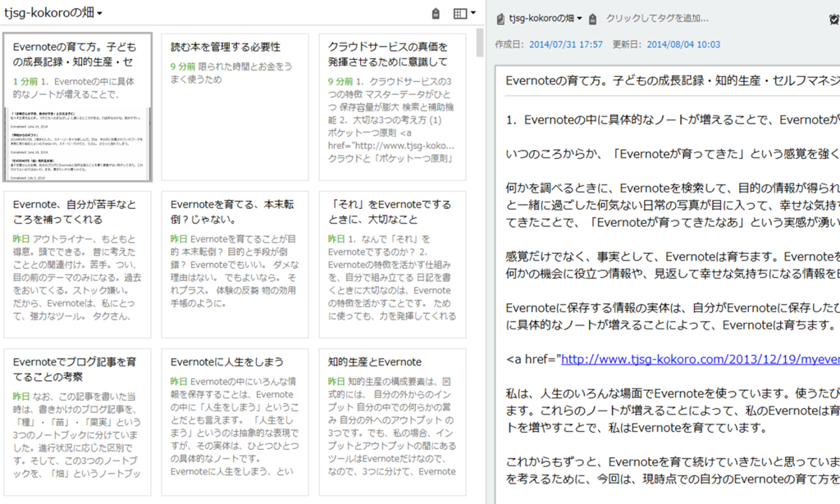
Task: Click body line starting いつのころからか
Action: point(673,154)
